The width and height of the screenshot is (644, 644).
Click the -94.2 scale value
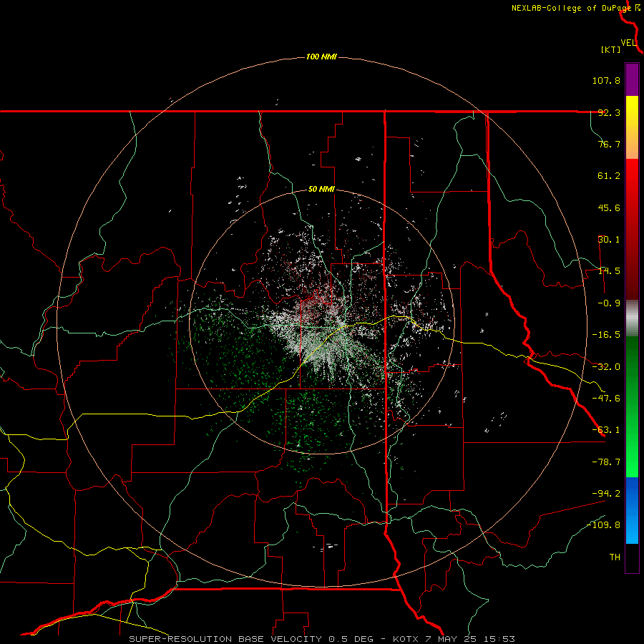pos(606,494)
